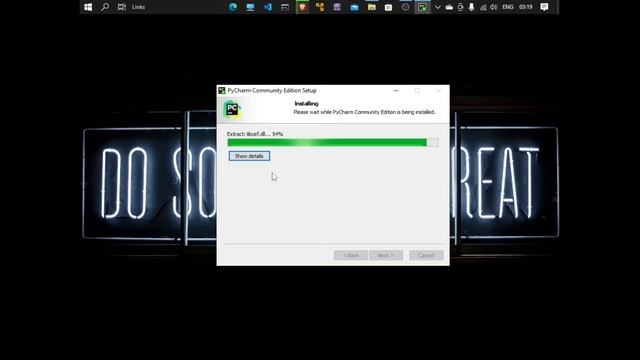This screenshot has width=640, height=360.
Task: Open Visual Studio Code from taskbar
Action: pyautogui.click(x=268, y=7)
